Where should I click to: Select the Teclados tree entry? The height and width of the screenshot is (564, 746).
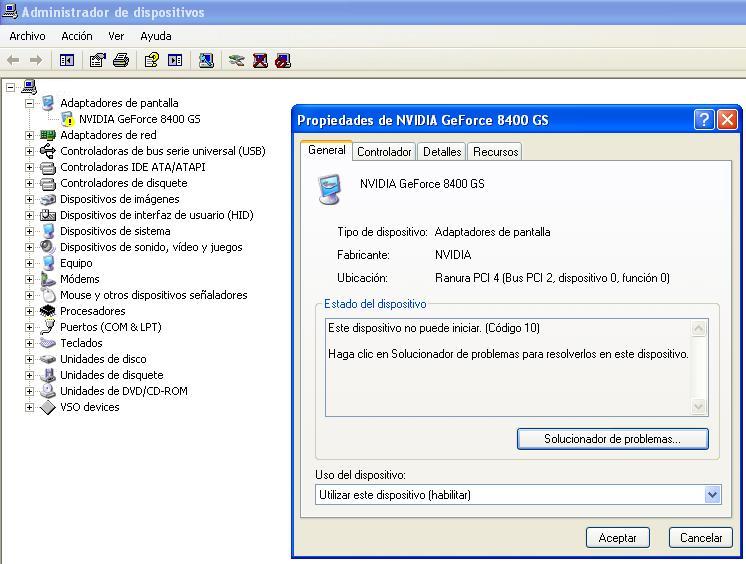tap(81, 343)
